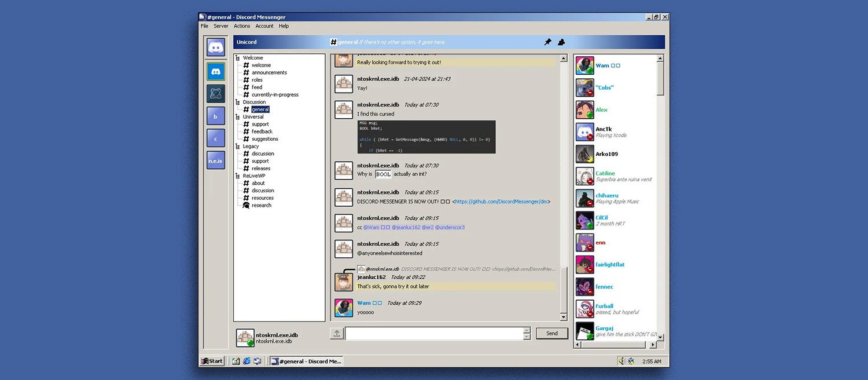Image resolution: width=868 pixels, height=380 pixels.
Task: Show pinned messages with the pin icon
Action: (547, 42)
